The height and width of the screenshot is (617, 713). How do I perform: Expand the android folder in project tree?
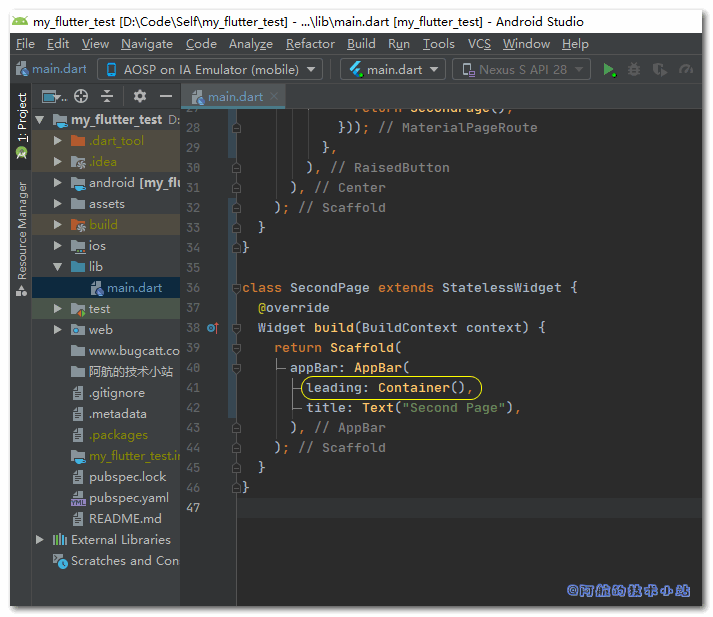click(x=58, y=183)
